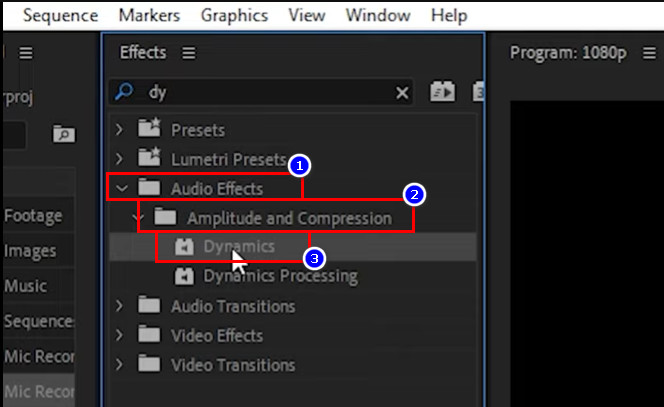Expand the Audio Transitions folder
This screenshot has width=664, height=407.
click(x=119, y=306)
